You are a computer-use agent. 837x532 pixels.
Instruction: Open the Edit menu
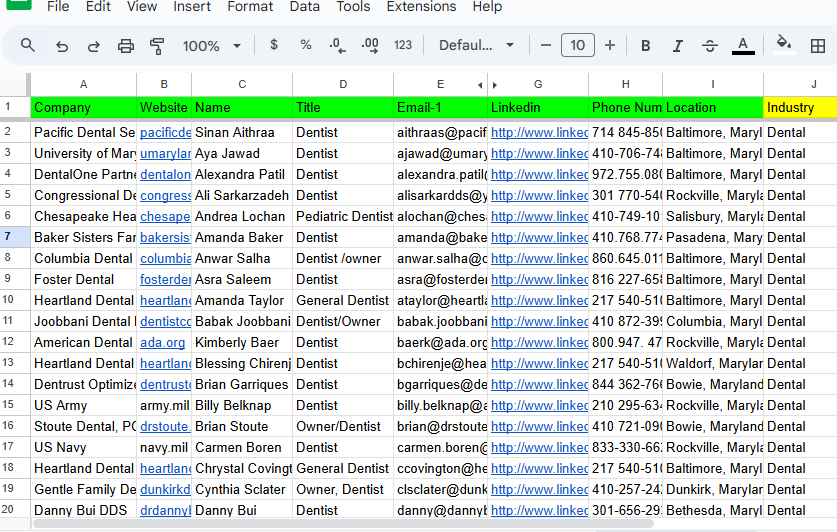pyautogui.click(x=98, y=7)
